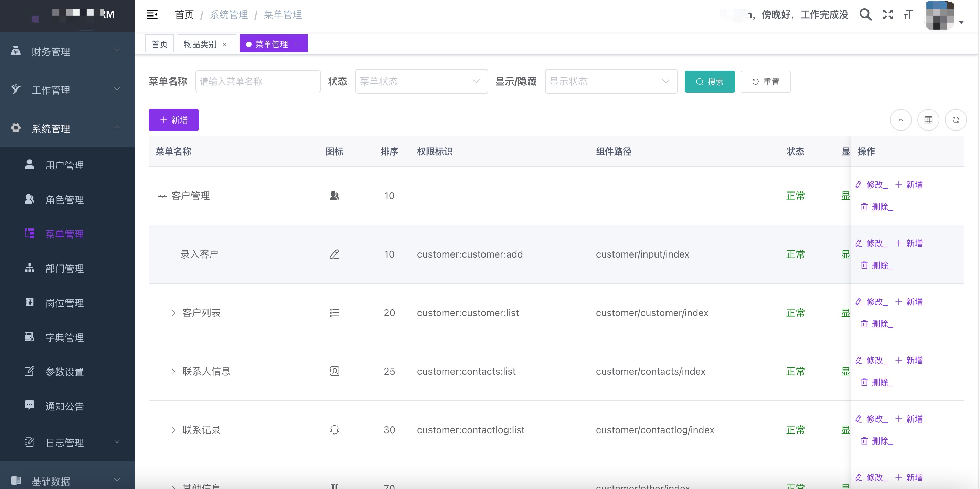Refresh the table with the circular refresh icon

[956, 120]
